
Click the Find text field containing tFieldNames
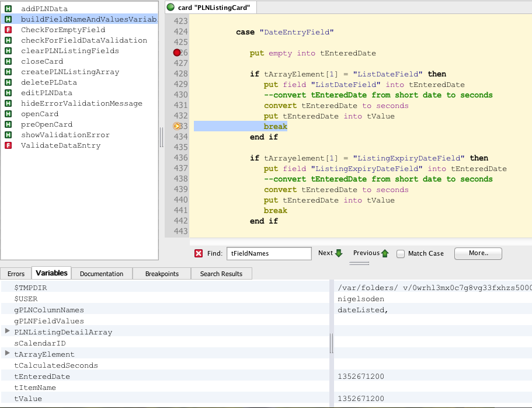269,253
